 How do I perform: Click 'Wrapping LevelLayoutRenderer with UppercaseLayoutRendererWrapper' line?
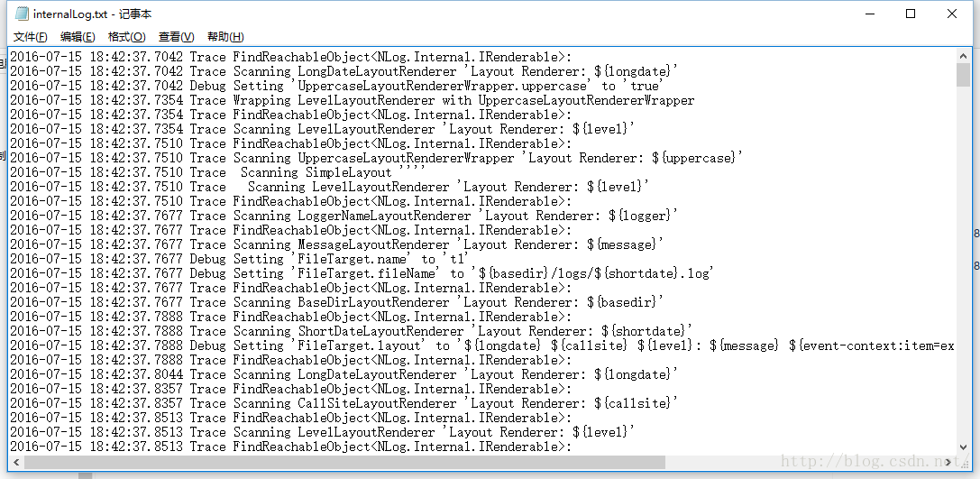(x=352, y=100)
